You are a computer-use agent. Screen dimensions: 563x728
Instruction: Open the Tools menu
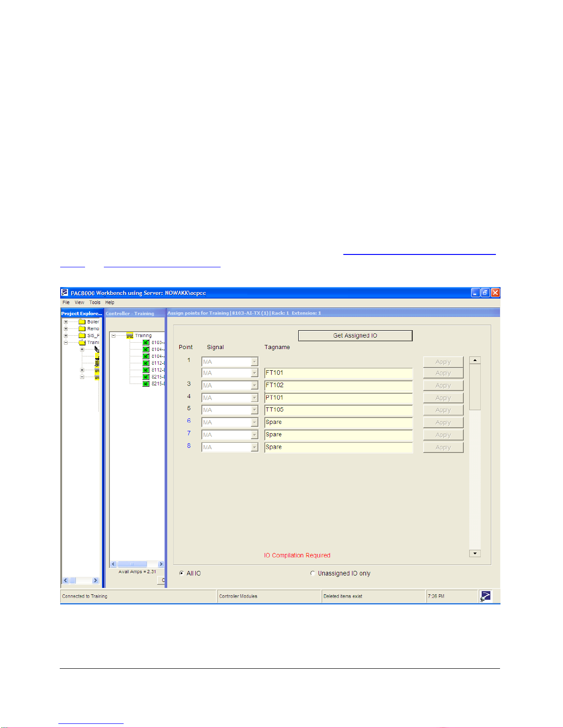tap(95, 302)
